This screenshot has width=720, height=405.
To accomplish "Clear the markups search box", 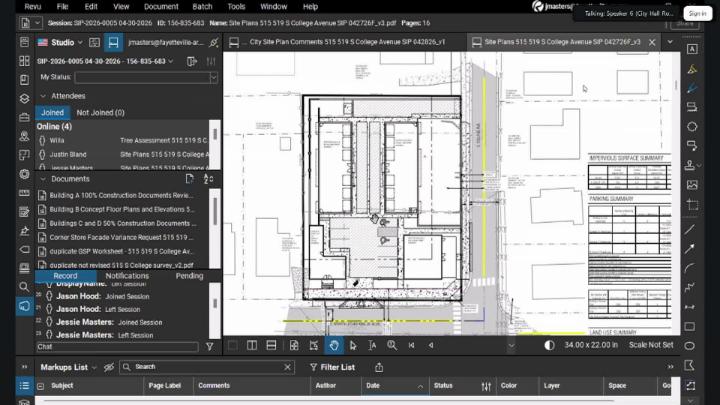I will click(287, 367).
